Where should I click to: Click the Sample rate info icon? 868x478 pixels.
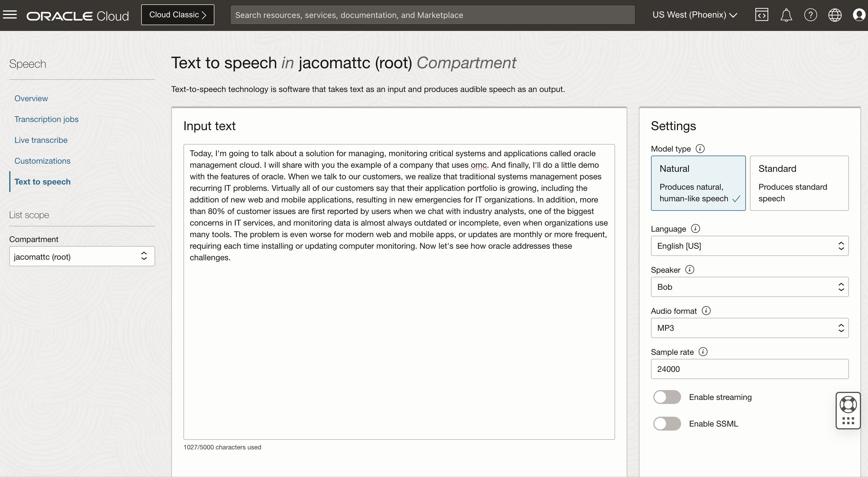click(703, 352)
